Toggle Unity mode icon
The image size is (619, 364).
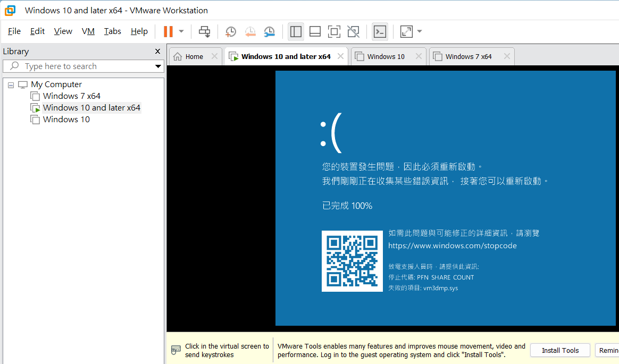coord(353,31)
